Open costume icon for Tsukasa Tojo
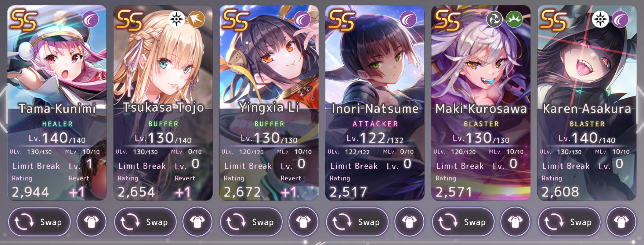This screenshot has height=245, width=644. pos(198,222)
